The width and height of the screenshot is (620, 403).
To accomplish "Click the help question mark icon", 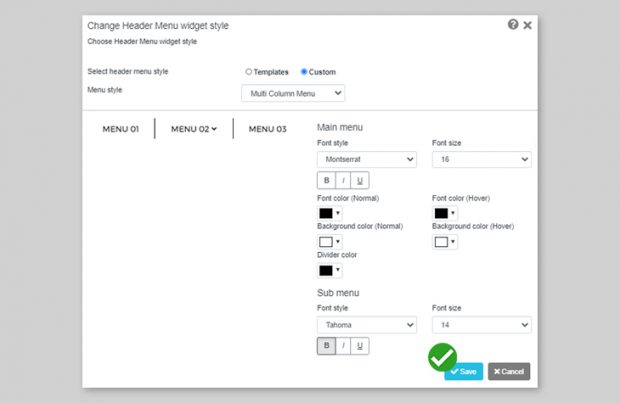I will [x=513, y=24].
